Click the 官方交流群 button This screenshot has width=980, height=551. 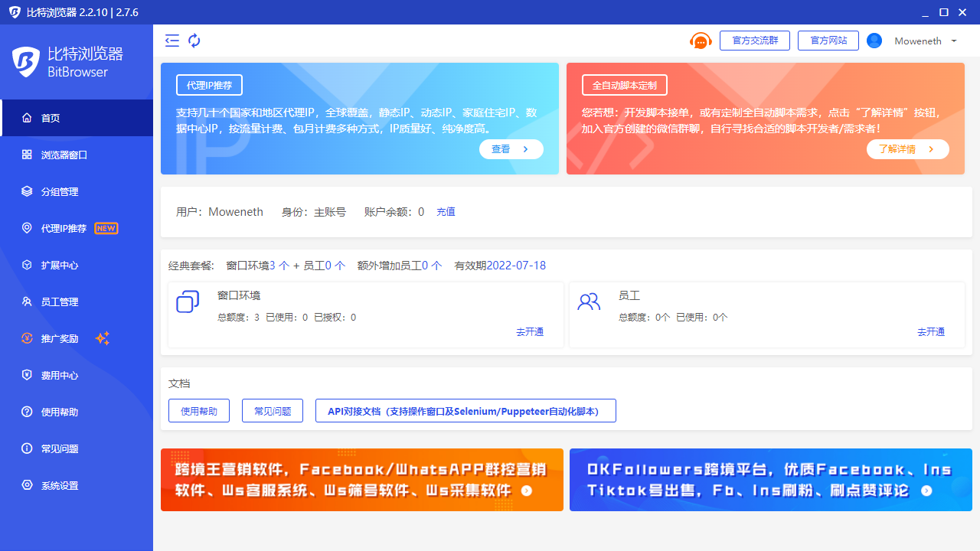pyautogui.click(x=755, y=41)
